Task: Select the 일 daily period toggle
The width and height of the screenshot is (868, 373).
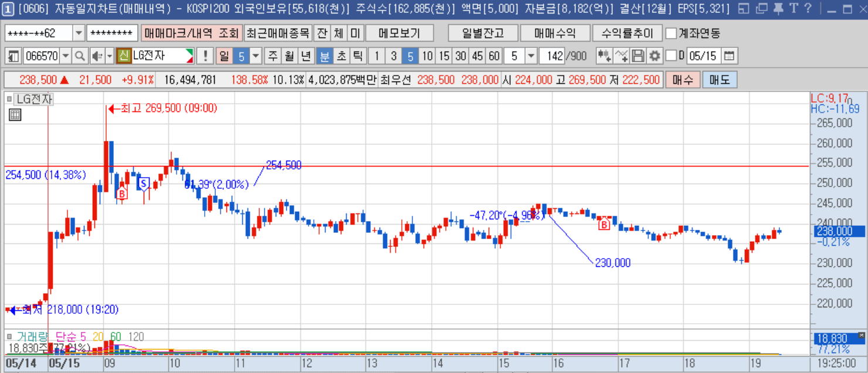Action: pyautogui.click(x=224, y=56)
